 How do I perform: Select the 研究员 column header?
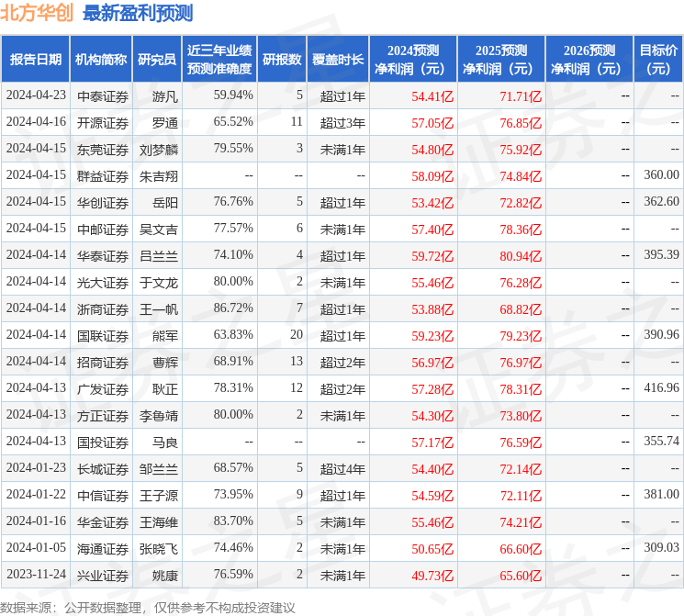157,60
